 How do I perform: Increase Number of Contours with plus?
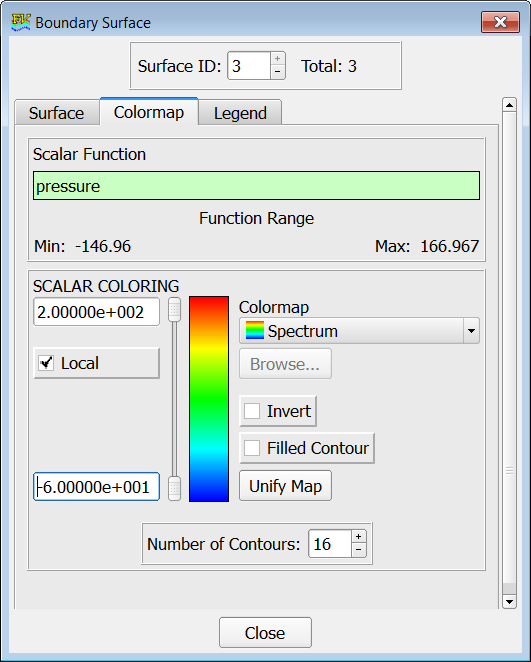pyautogui.click(x=358, y=537)
